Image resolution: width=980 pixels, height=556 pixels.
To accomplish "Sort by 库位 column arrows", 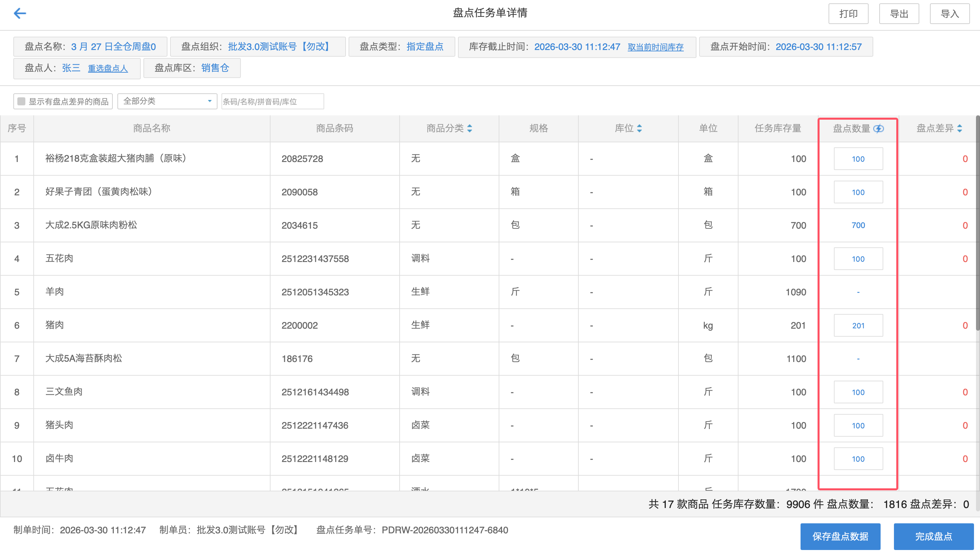I will click(x=639, y=129).
